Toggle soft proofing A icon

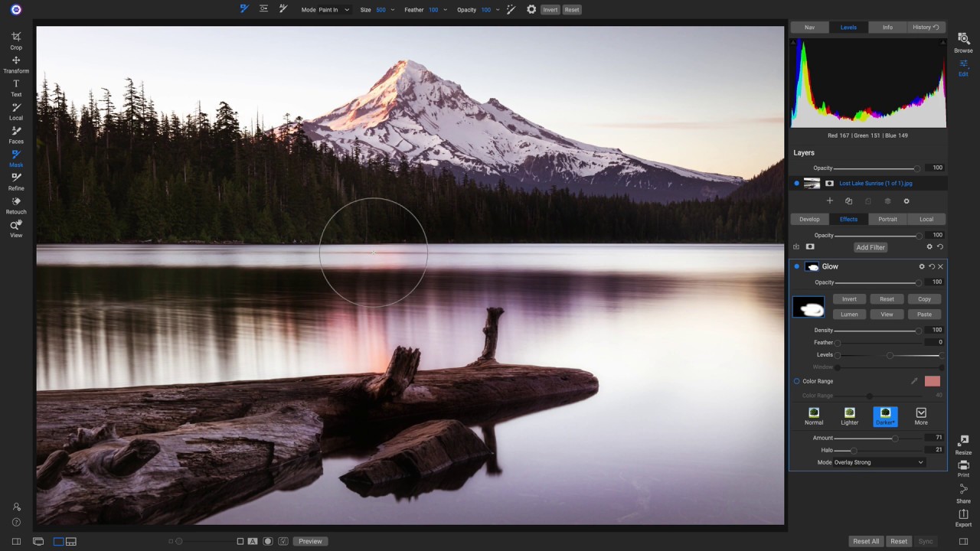(x=253, y=541)
